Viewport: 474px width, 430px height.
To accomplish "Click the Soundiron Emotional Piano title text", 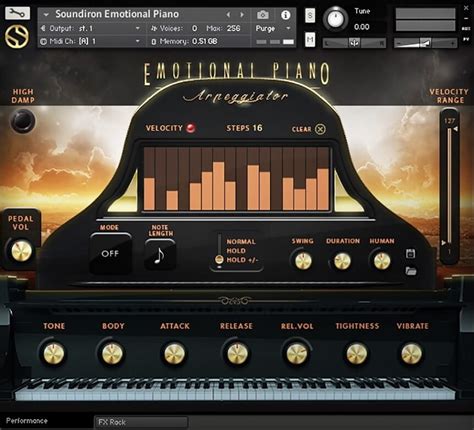I will [x=117, y=14].
